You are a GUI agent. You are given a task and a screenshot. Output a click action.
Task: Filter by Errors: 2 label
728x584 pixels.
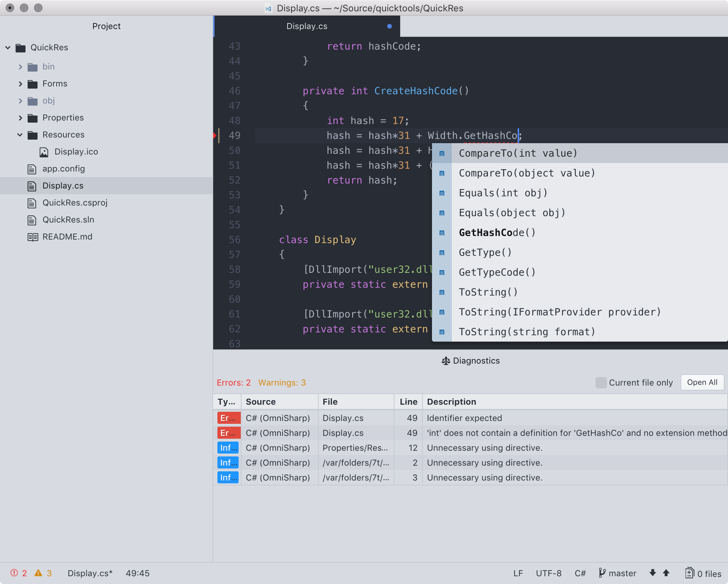tap(234, 383)
